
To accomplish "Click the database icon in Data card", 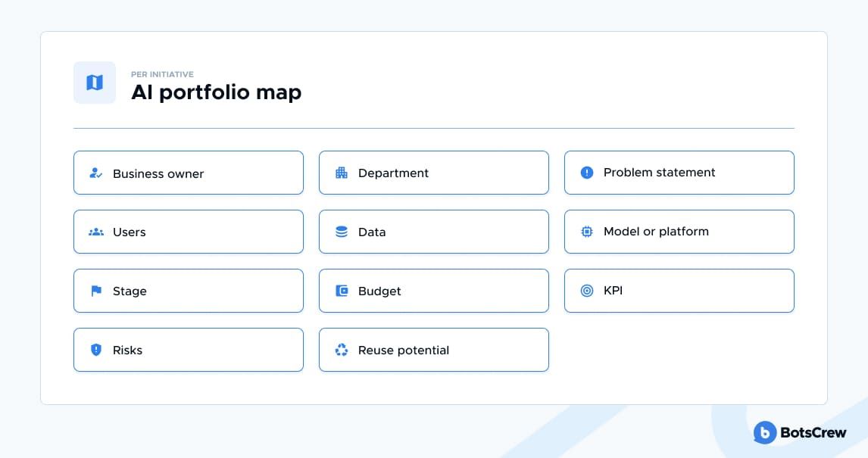I will 342,232.
